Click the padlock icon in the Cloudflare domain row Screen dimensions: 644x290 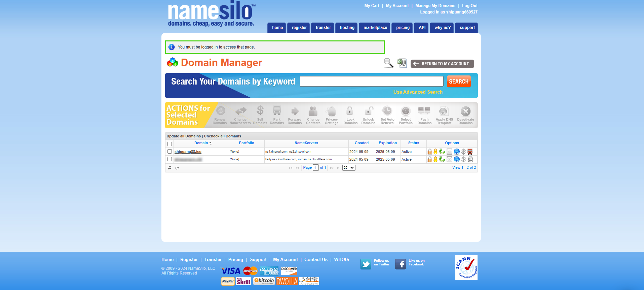[x=430, y=159]
